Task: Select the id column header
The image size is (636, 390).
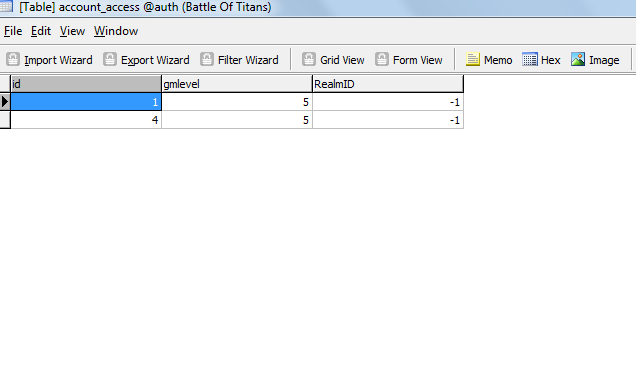Action: [86, 84]
